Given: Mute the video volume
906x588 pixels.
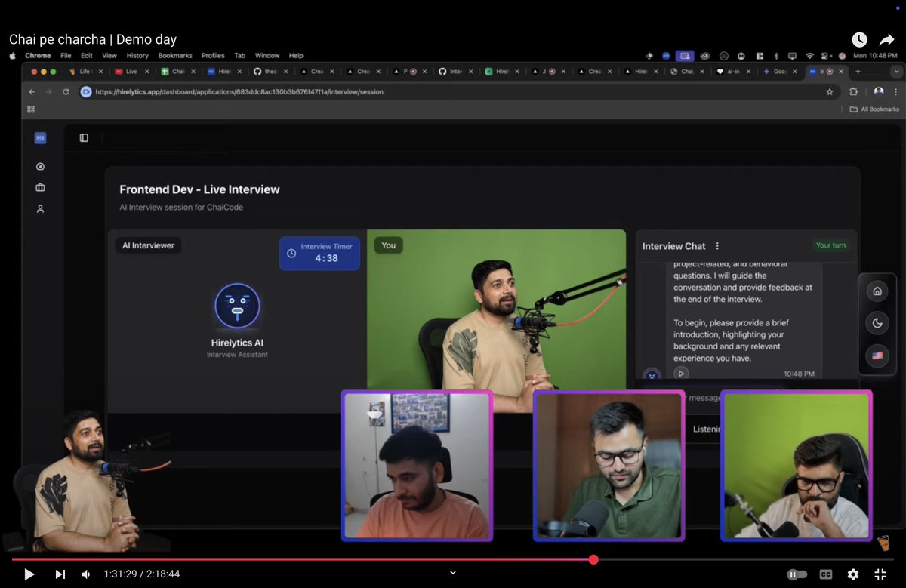Looking at the screenshot, I should (86, 574).
